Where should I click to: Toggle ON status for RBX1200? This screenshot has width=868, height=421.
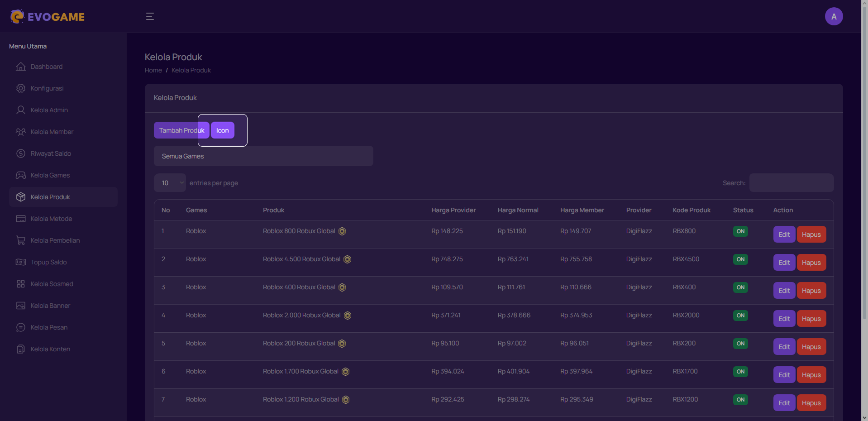(740, 400)
